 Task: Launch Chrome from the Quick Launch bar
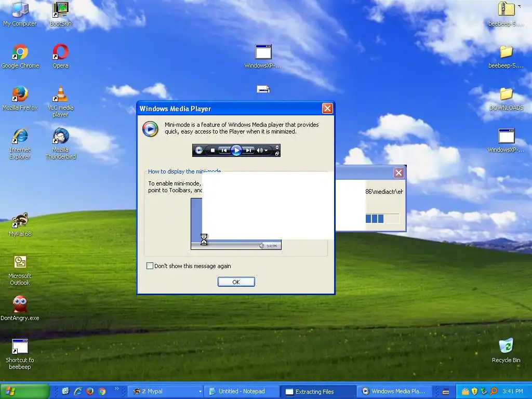pos(102,391)
